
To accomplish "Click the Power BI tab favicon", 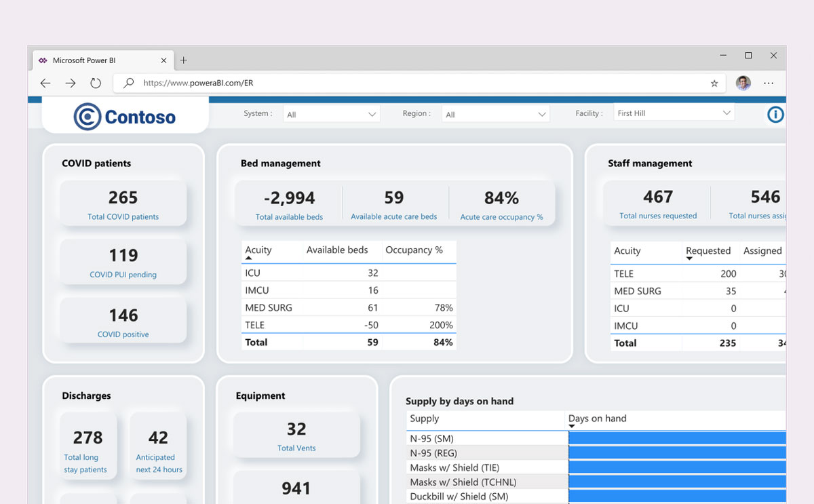I will (x=43, y=60).
